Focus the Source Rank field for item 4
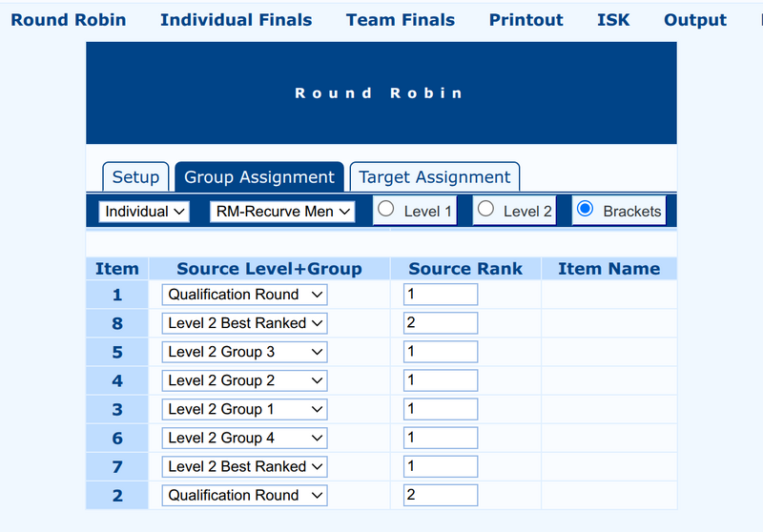Image resolution: width=763 pixels, height=532 pixels. click(x=441, y=380)
